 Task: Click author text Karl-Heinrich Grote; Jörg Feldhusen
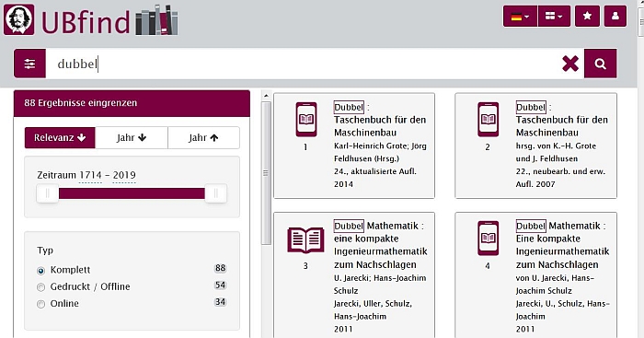(x=380, y=152)
